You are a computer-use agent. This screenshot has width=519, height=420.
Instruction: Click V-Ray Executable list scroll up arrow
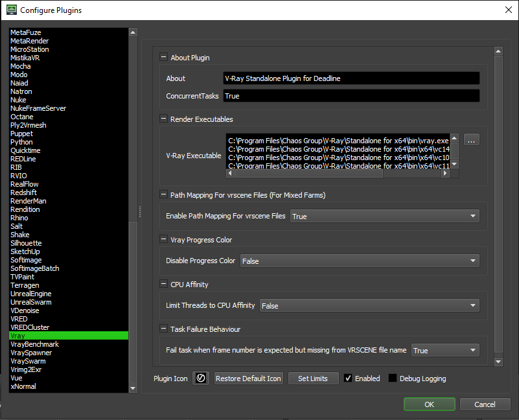coord(454,138)
